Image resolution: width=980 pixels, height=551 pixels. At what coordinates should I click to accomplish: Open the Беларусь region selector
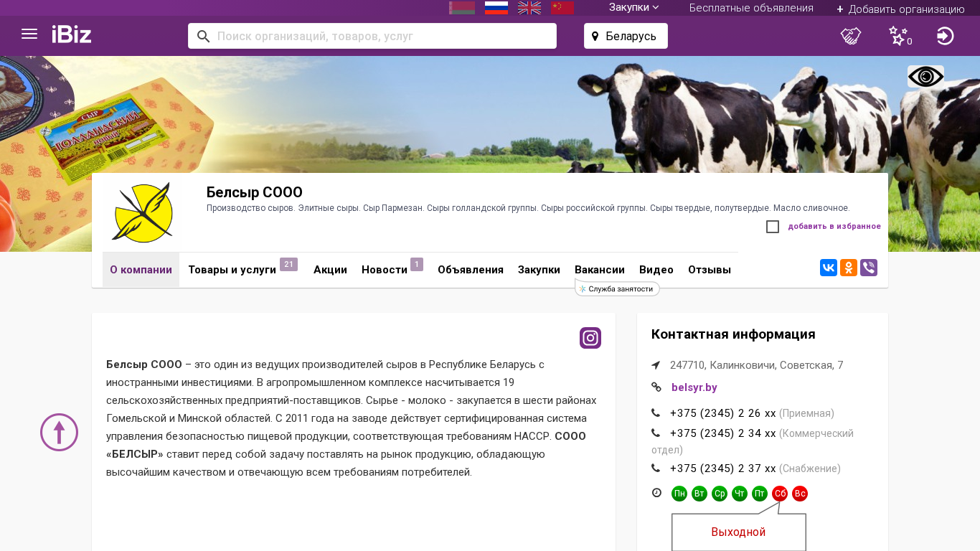[626, 36]
